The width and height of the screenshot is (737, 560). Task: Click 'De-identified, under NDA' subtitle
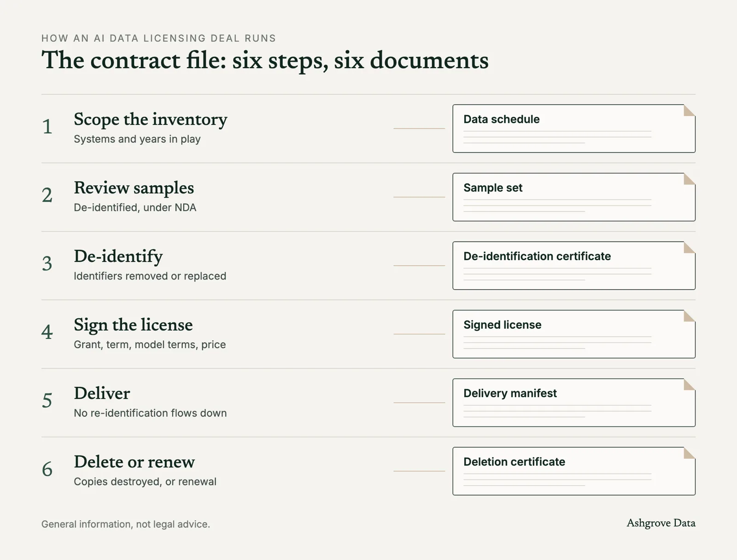(x=135, y=208)
